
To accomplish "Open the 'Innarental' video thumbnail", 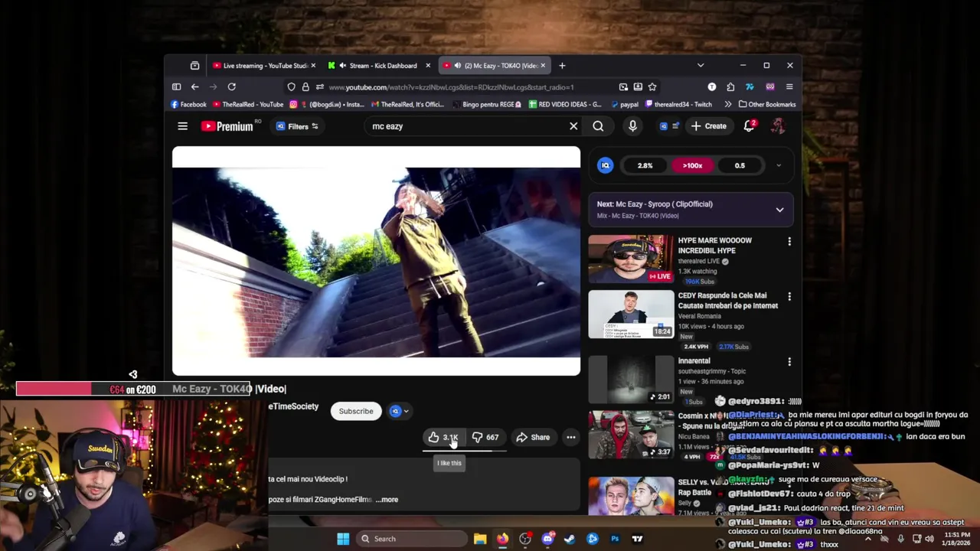I will pyautogui.click(x=631, y=379).
